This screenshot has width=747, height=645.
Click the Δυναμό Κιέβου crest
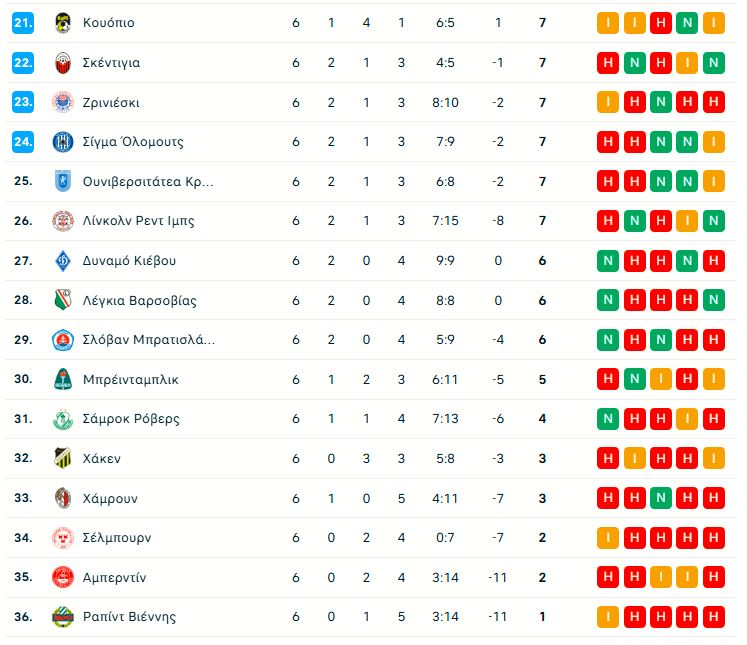63,261
